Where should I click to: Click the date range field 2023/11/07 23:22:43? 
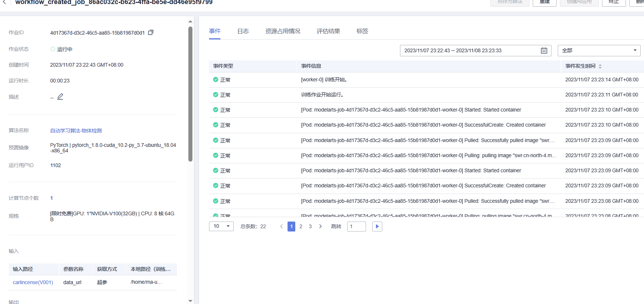point(476,50)
